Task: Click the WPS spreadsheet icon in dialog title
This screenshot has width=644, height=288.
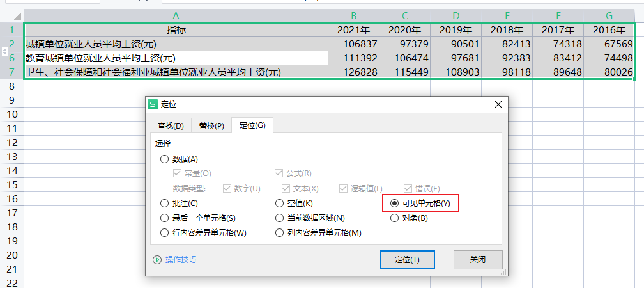Action: coord(153,104)
